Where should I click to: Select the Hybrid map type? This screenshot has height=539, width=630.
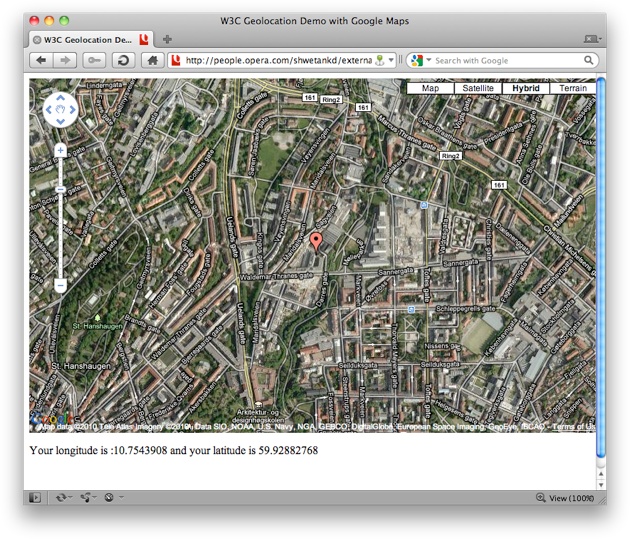point(525,88)
